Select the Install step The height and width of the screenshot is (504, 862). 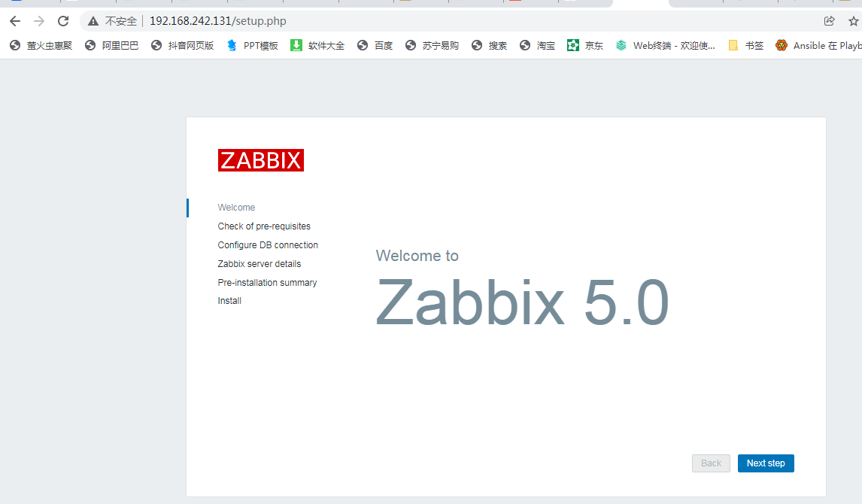(229, 301)
